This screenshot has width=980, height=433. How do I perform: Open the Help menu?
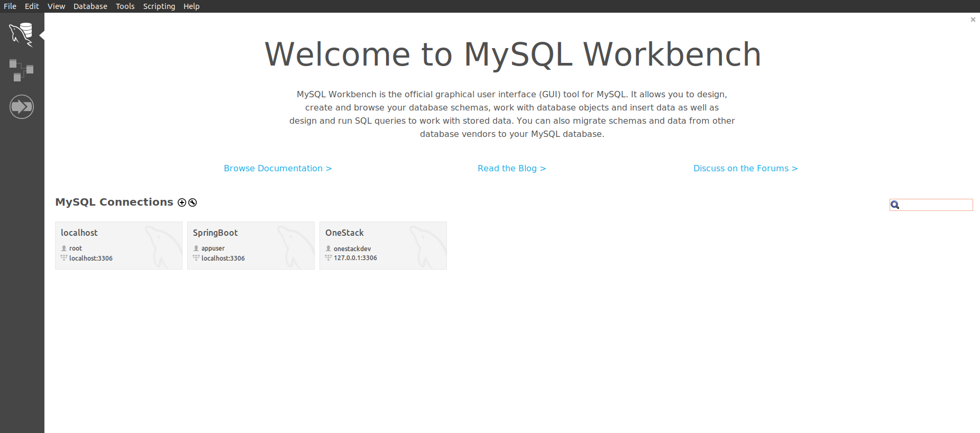pyautogui.click(x=191, y=6)
